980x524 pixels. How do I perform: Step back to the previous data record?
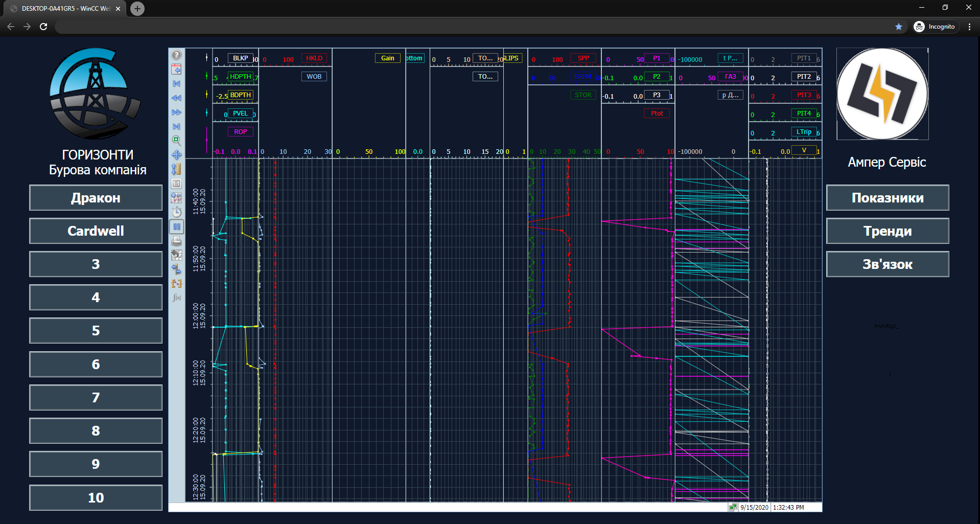(176, 98)
